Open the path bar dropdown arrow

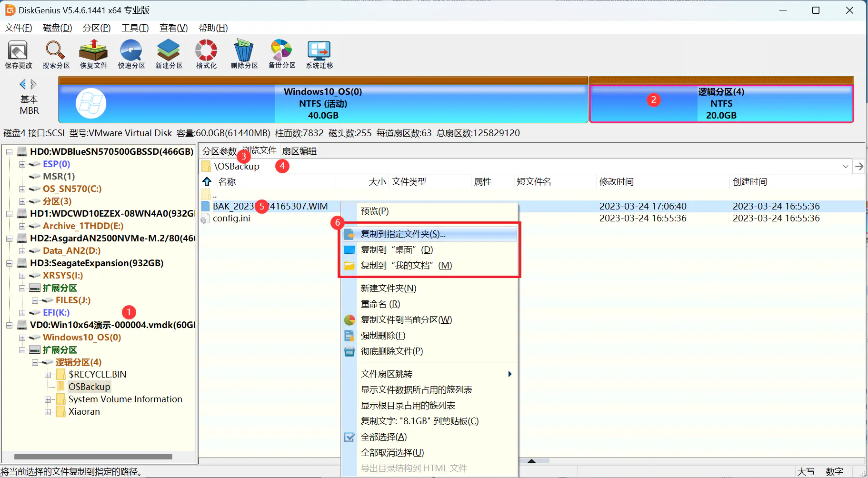[845, 167]
